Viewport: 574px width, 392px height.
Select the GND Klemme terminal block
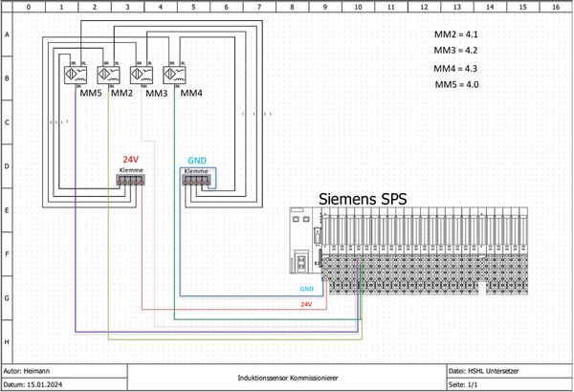[197, 179]
